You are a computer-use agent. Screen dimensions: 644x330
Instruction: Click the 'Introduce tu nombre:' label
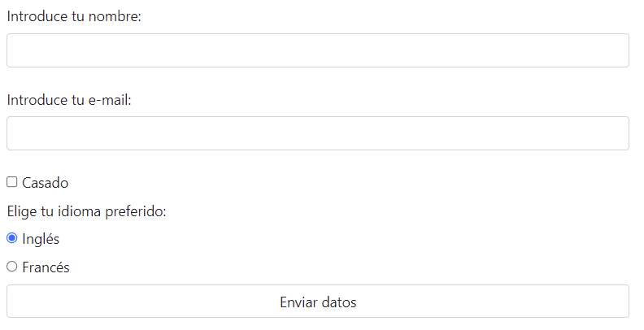(74, 16)
